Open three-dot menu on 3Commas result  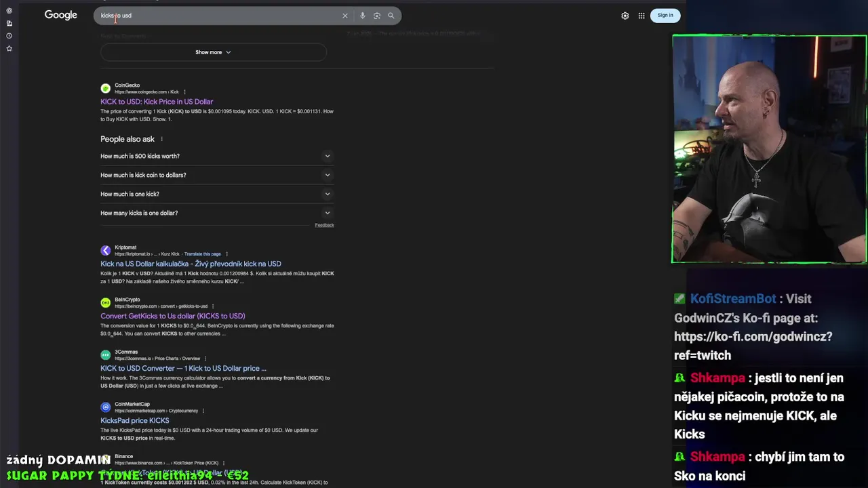205,359
